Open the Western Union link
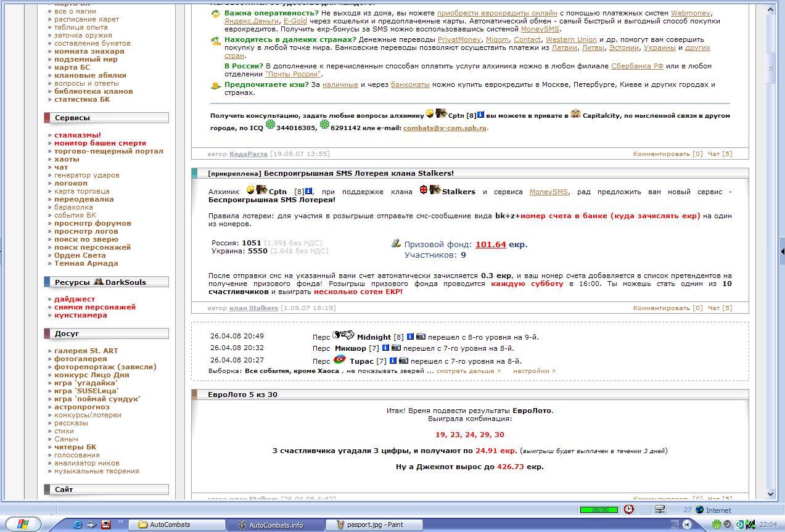The image size is (785, 532). point(571,39)
